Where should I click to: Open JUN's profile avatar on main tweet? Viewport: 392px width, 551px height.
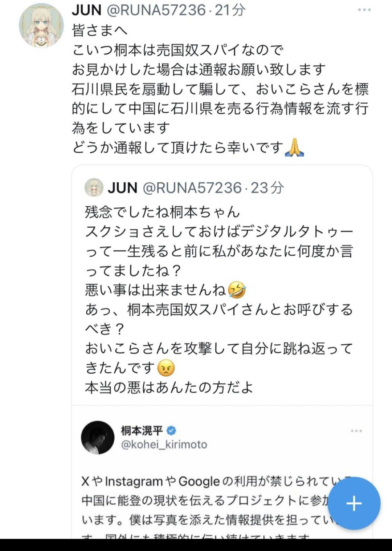pos(41,25)
